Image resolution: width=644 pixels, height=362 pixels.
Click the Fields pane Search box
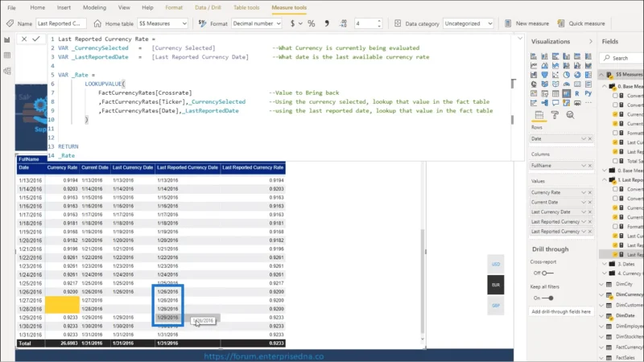coord(621,58)
